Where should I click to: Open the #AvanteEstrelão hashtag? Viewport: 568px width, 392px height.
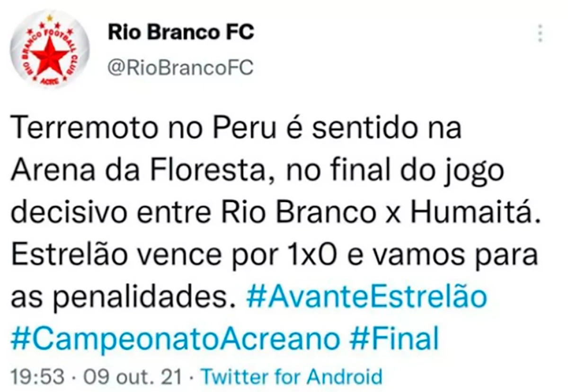[366, 297]
